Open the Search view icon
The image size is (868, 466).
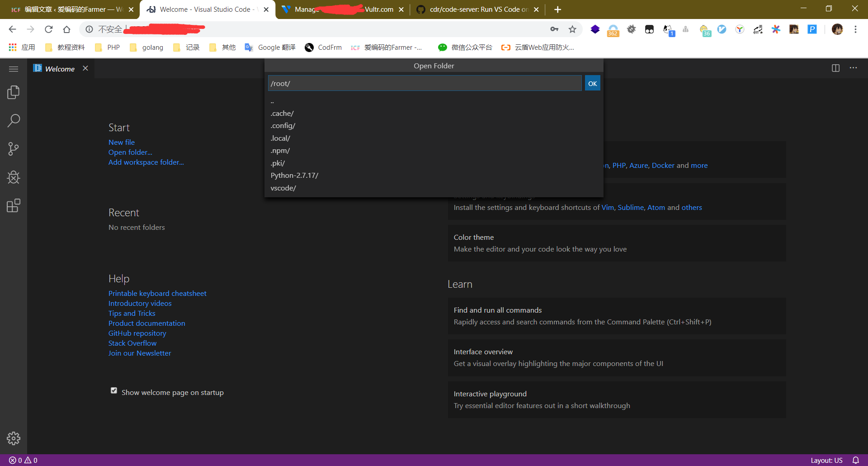(14, 121)
